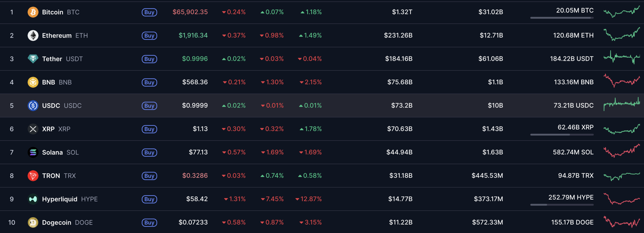The image size is (644, 233).
Task: Click the BNB yellow logo icon
Action: (33, 82)
